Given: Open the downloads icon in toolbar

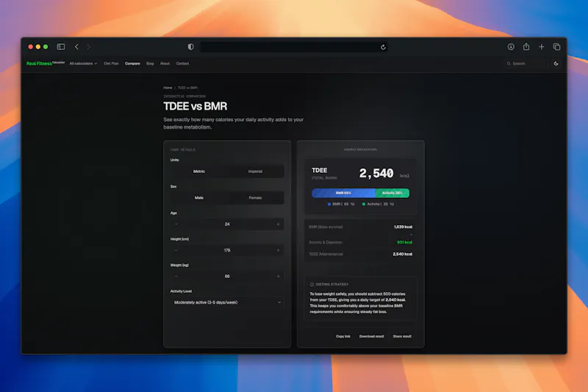Looking at the screenshot, I should (x=511, y=47).
